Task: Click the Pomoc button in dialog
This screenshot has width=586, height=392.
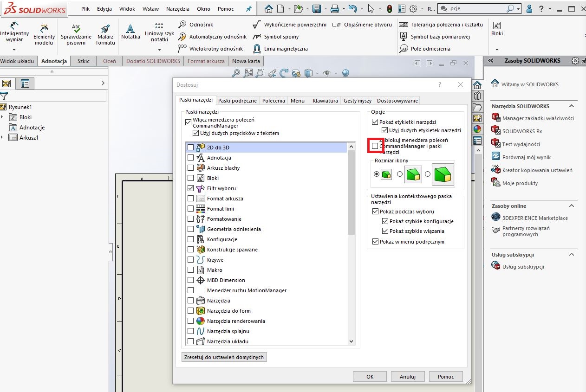Action: click(x=446, y=377)
